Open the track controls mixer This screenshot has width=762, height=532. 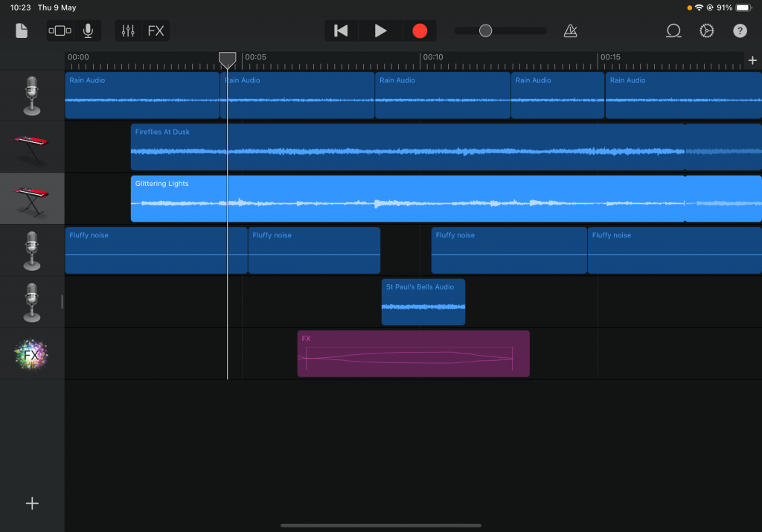coord(128,31)
